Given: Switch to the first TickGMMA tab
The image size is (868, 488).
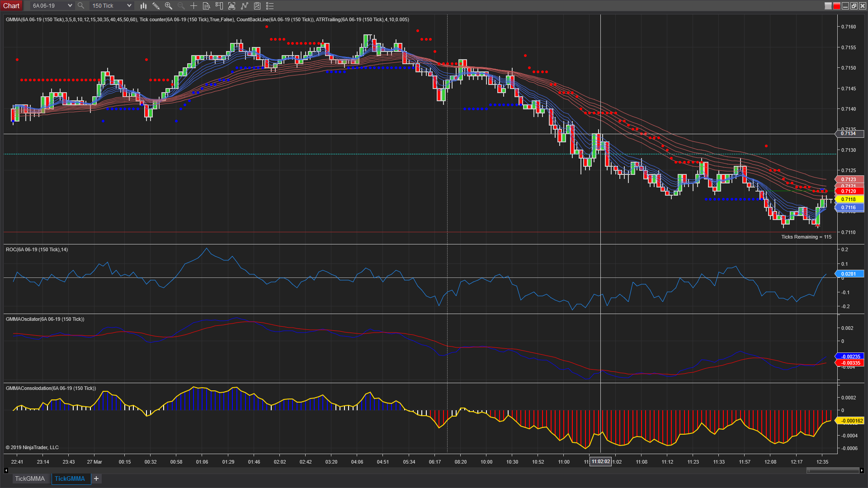Looking at the screenshot, I should [30, 479].
